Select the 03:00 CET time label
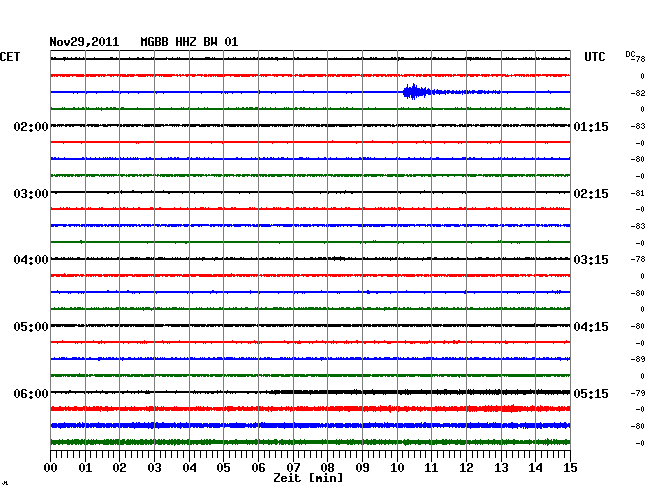Viewport: 650px width, 494px height. coord(31,194)
